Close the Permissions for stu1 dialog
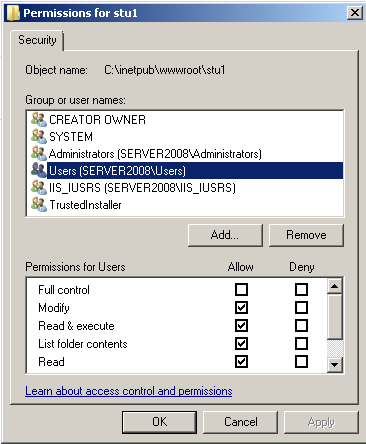This screenshot has height=444, width=366. (354, 13)
